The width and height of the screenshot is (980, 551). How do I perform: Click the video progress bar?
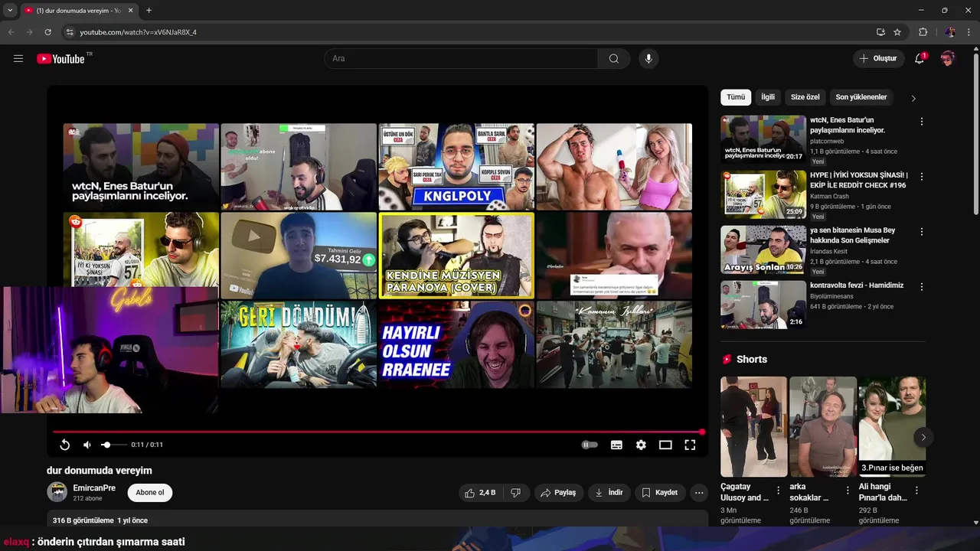pos(377,432)
